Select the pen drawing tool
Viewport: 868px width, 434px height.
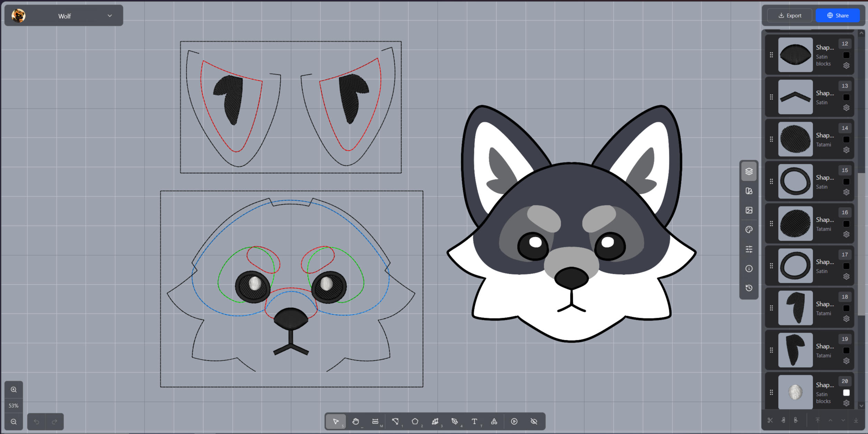455,421
